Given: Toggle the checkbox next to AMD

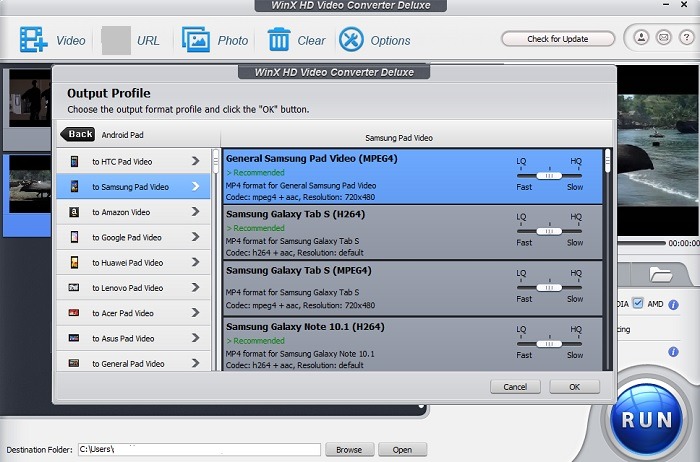Looking at the screenshot, I should (638, 303).
